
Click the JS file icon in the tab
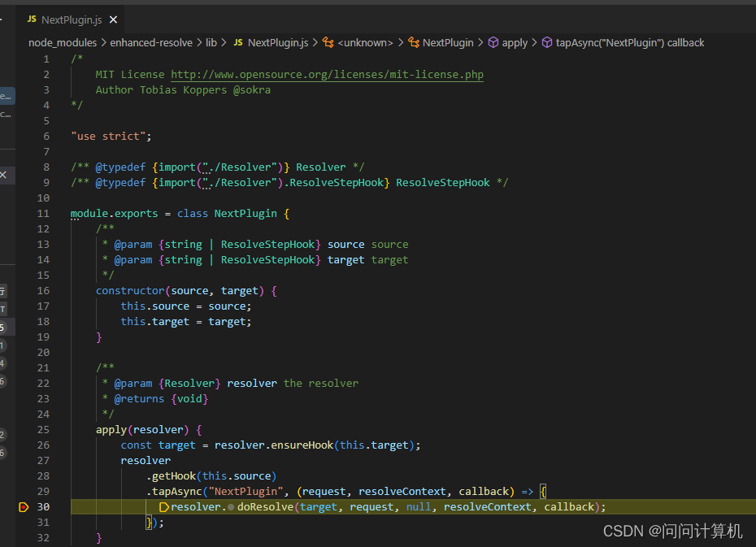click(x=32, y=20)
